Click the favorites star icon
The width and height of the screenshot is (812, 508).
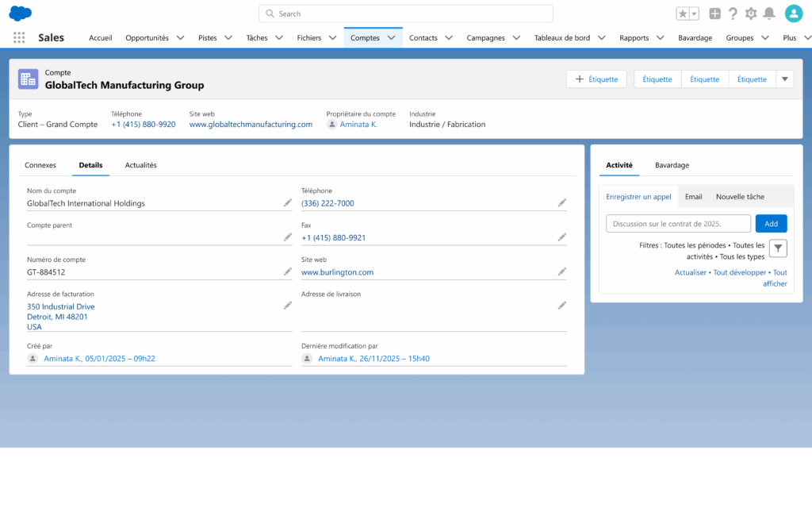[683, 14]
